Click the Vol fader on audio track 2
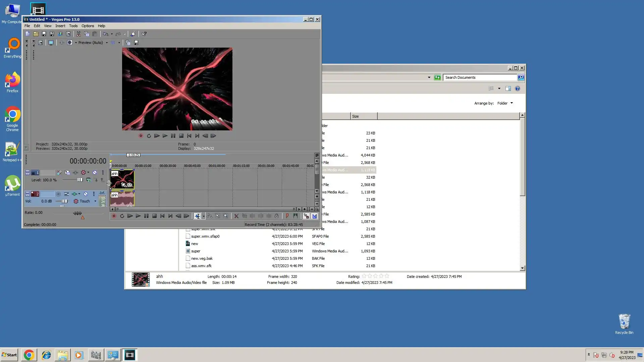 [64, 201]
